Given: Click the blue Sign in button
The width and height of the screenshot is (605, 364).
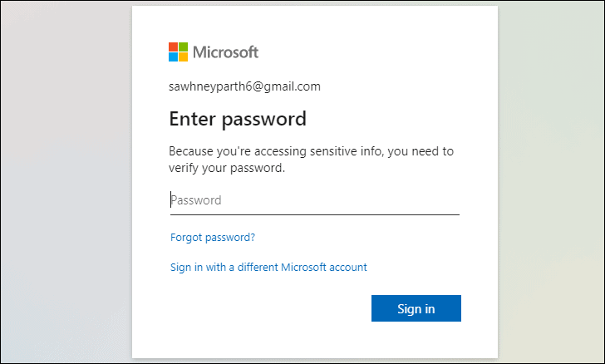Looking at the screenshot, I should click(x=416, y=308).
